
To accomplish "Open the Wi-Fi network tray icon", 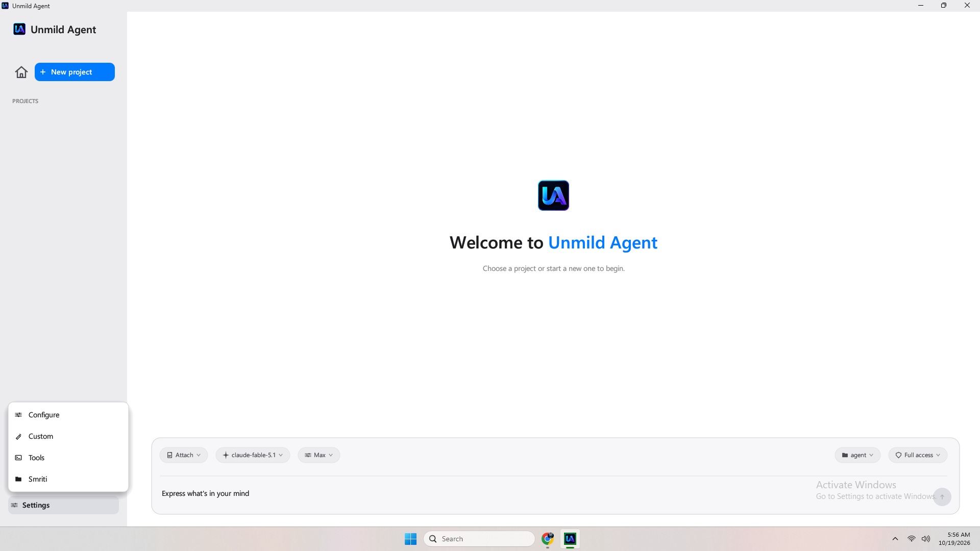I will click(x=912, y=539).
